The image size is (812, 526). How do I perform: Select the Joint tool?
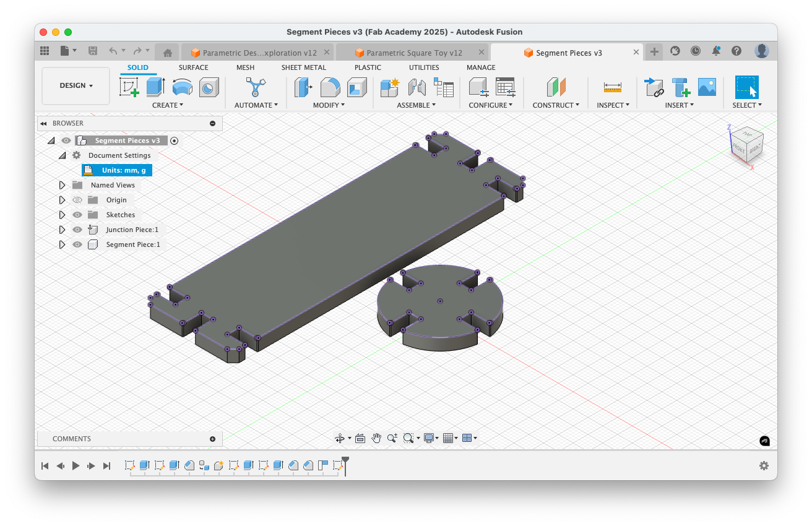click(417, 87)
